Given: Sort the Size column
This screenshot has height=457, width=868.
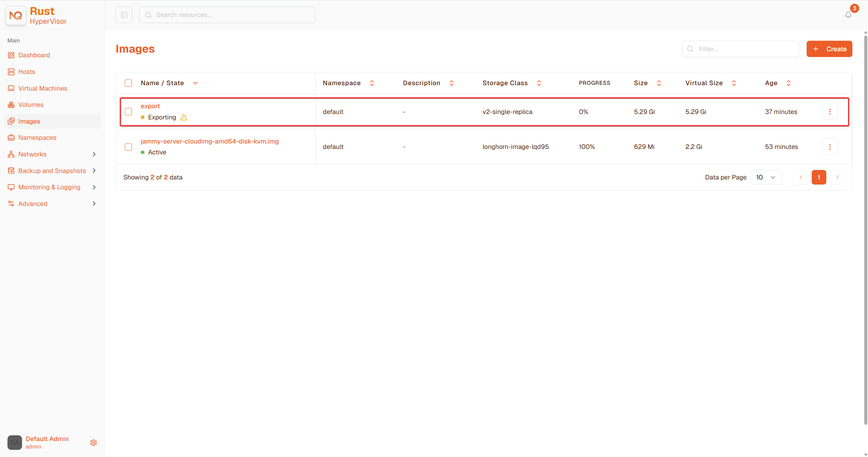Looking at the screenshot, I should 659,83.
